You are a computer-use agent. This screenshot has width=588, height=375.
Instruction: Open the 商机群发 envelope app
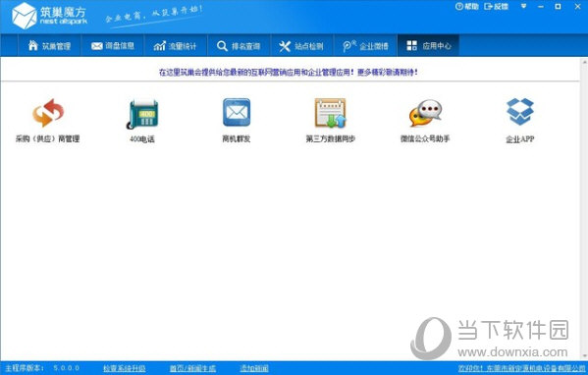click(x=237, y=112)
